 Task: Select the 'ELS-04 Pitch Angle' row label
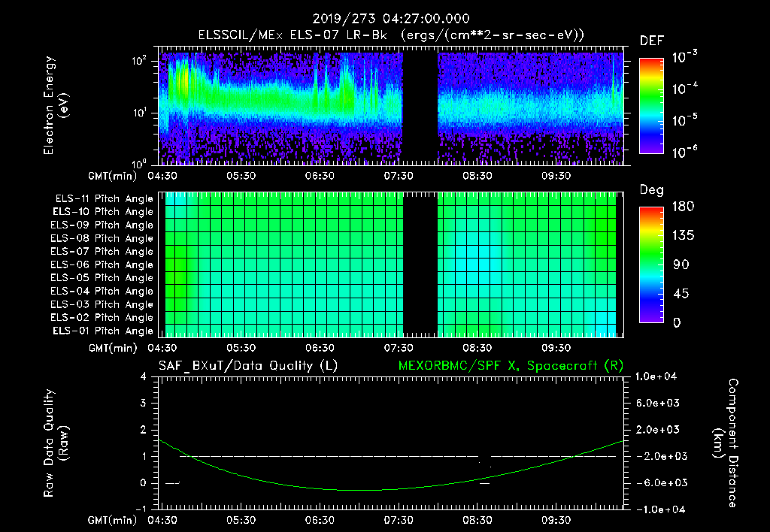coord(102,291)
